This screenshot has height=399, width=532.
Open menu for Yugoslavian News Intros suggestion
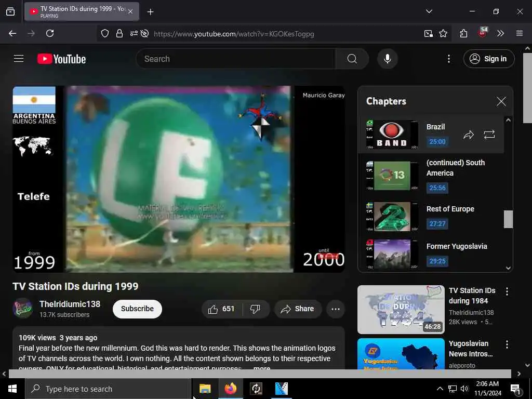click(x=507, y=344)
